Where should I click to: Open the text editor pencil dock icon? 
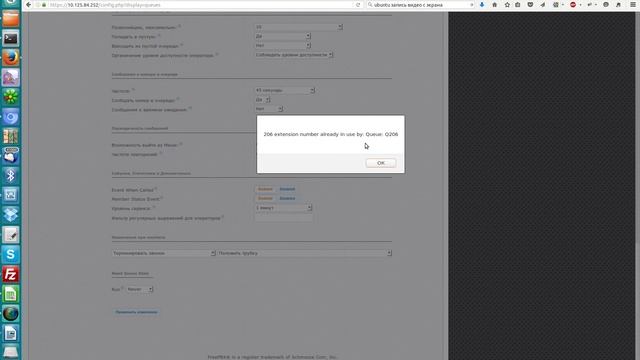coord(11,235)
